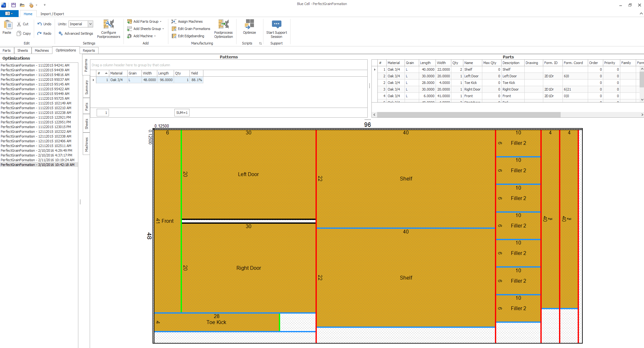Switch to the Reports tab
Image resolution: width=644 pixels, height=348 pixels.
pyautogui.click(x=89, y=50)
